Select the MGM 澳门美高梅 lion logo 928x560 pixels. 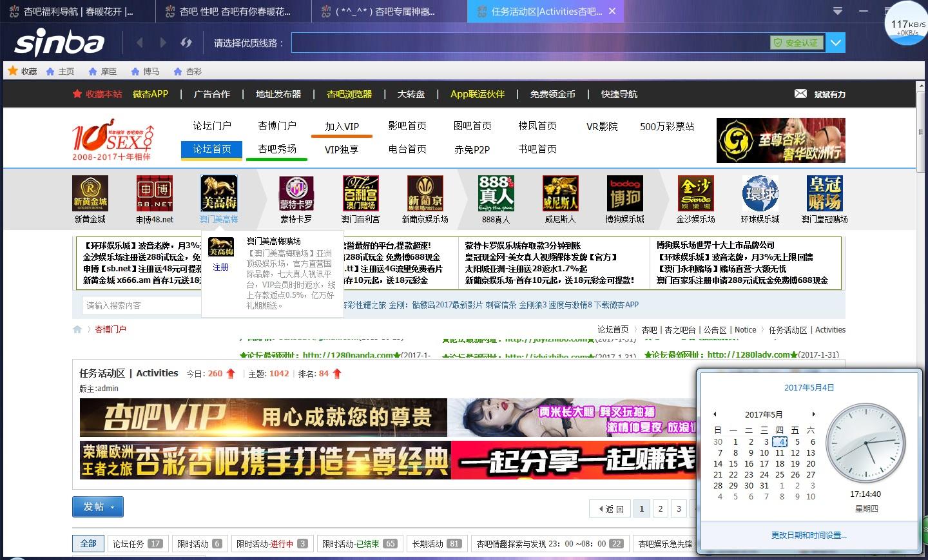coord(218,193)
